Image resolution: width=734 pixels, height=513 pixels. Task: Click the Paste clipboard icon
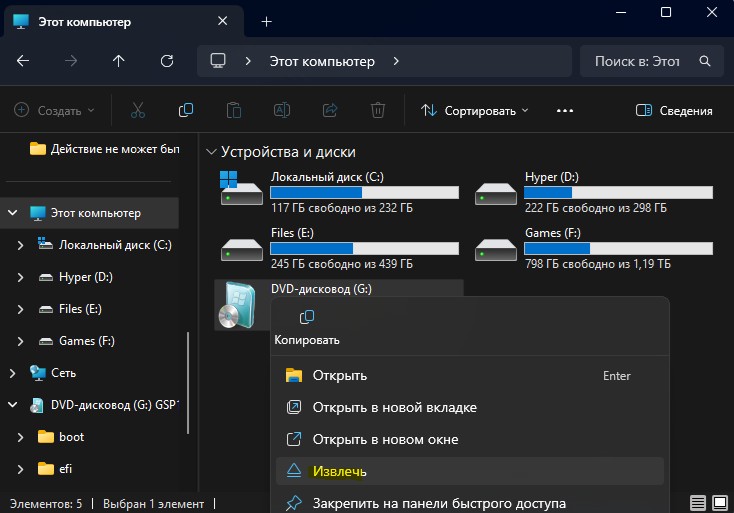tap(234, 110)
